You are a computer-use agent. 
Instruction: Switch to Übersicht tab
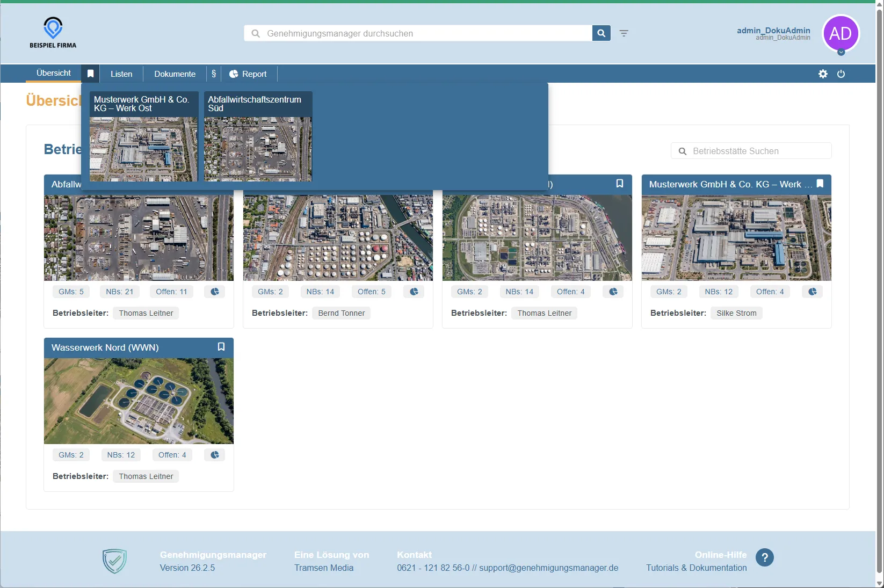point(54,73)
